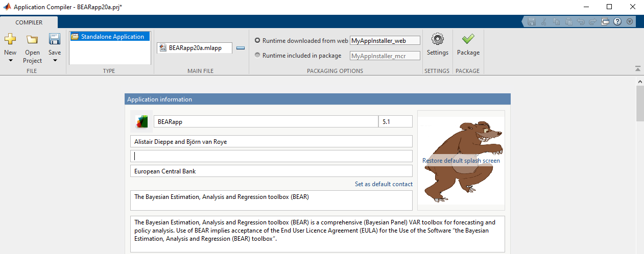
Task: Click the vertical scrollbar thumb
Action: point(639,104)
